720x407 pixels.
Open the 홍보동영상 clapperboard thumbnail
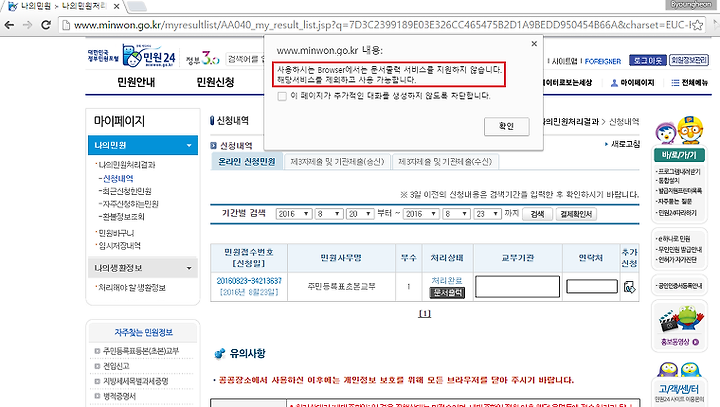tap(680, 320)
